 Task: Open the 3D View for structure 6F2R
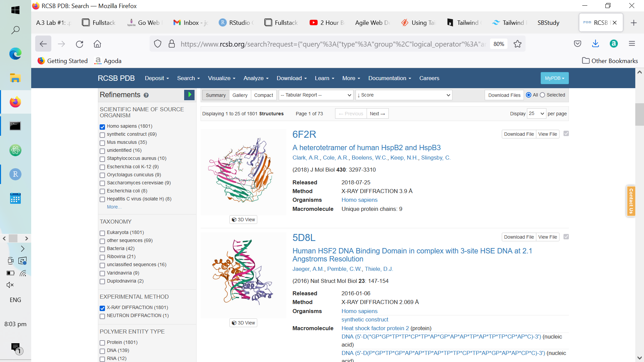click(243, 220)
